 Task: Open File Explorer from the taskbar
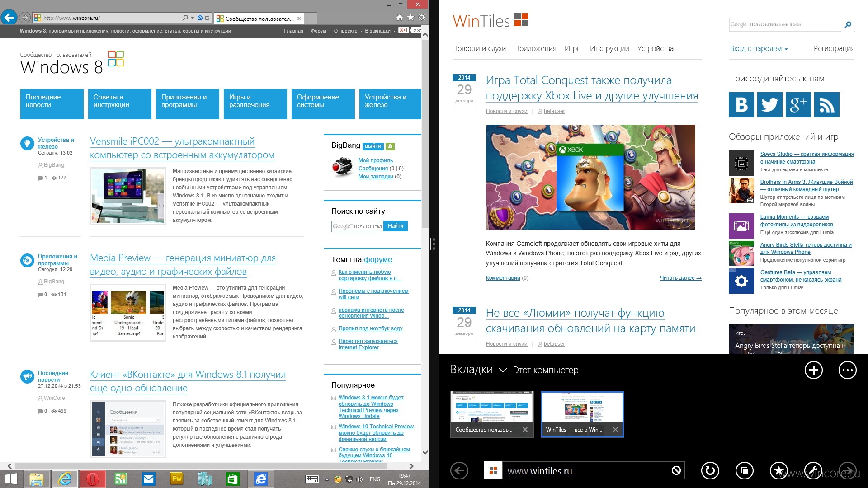pyautogui.click(x=37, y=479)
